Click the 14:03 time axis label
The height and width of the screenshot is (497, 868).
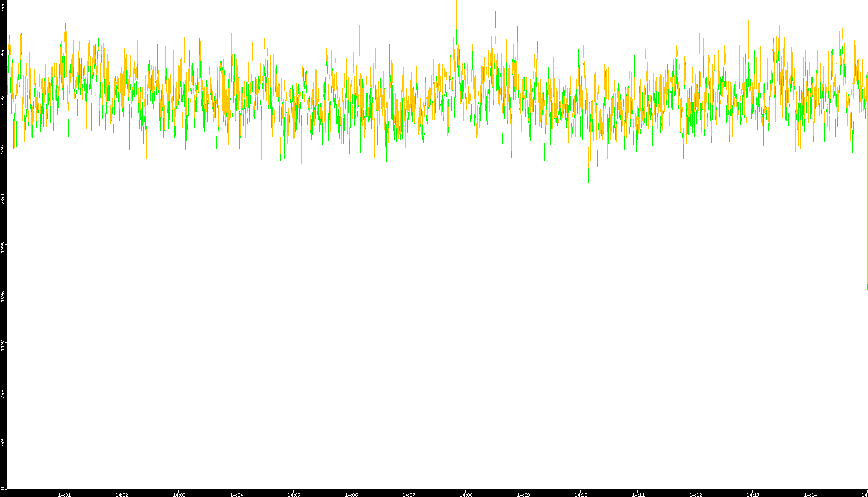point(179,494)
